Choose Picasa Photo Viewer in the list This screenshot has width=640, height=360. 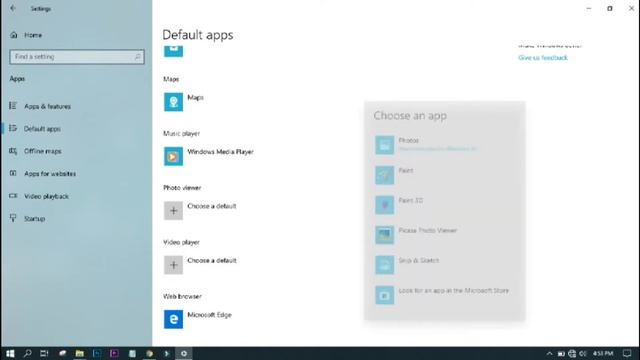tap(444, 236)
